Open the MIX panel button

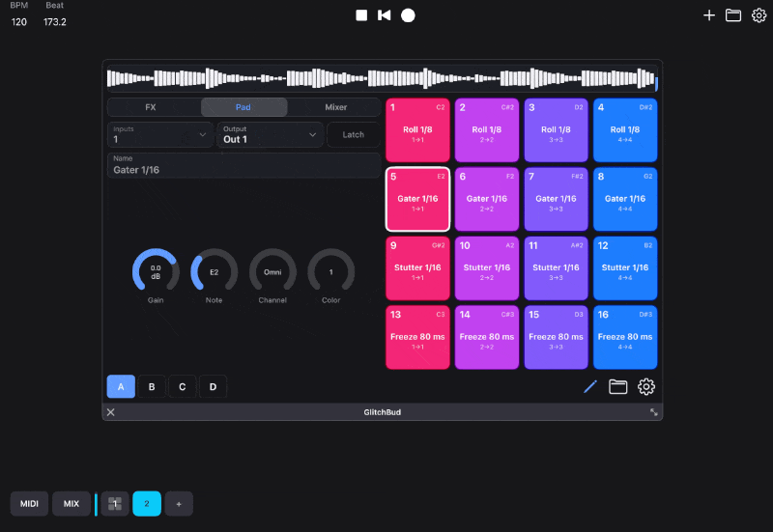71,503
